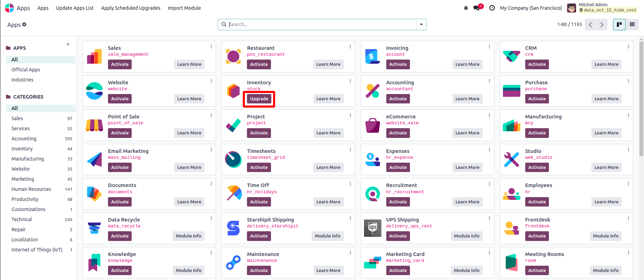644x280 pixels.
Task: Open the search options dropdown arrow
Action: [421, 24]
